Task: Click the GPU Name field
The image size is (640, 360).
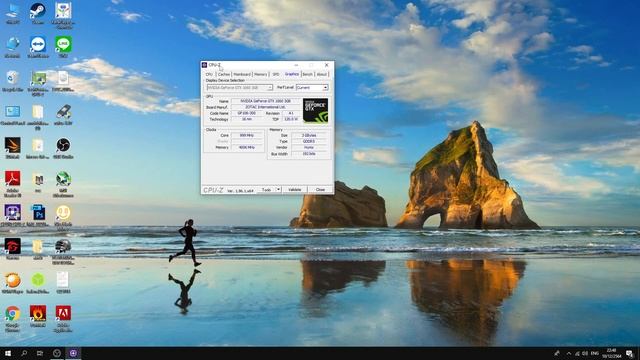Action: pyautogui.click(x=266, y=101)
